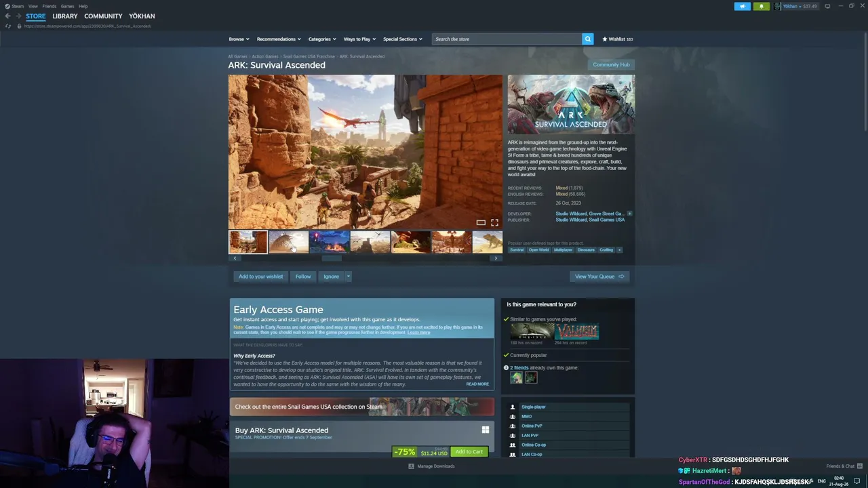
Task: Expand the Special Sections dropdown
Action: click(403, 39)
